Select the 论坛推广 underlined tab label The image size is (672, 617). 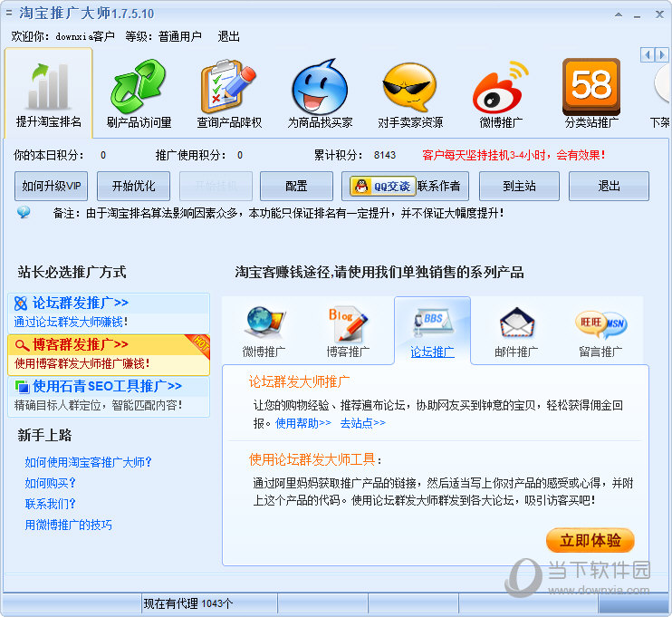[432, 352]
